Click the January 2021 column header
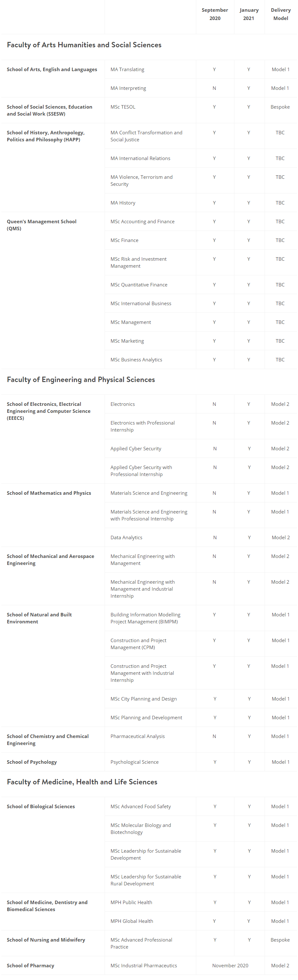Image resolution: width=298 pixels, height=980 pixels. pyautogui.click(x=249, y=14)
